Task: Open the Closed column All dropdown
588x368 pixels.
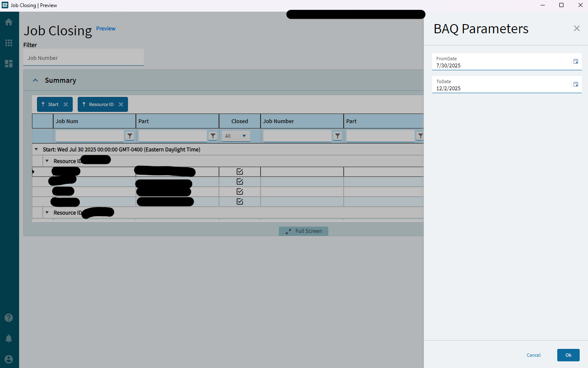Action: point(236,136)
